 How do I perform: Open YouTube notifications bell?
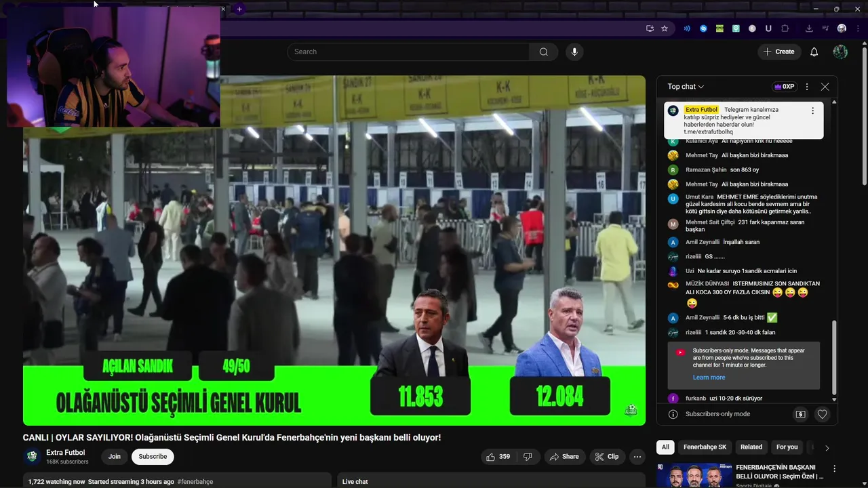coord(814,52)
